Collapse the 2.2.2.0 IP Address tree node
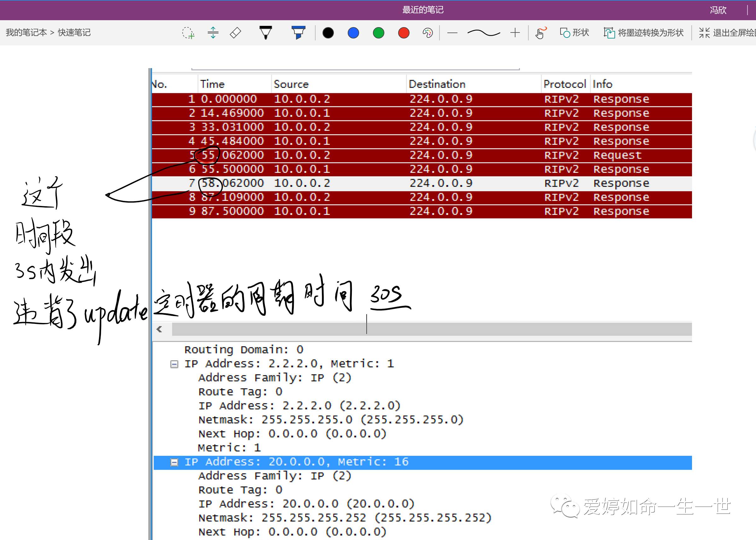756x540 pixels. point(174,364)
